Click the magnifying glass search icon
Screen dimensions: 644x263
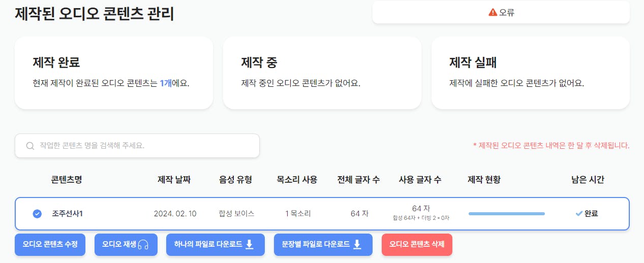click(30, 146)
